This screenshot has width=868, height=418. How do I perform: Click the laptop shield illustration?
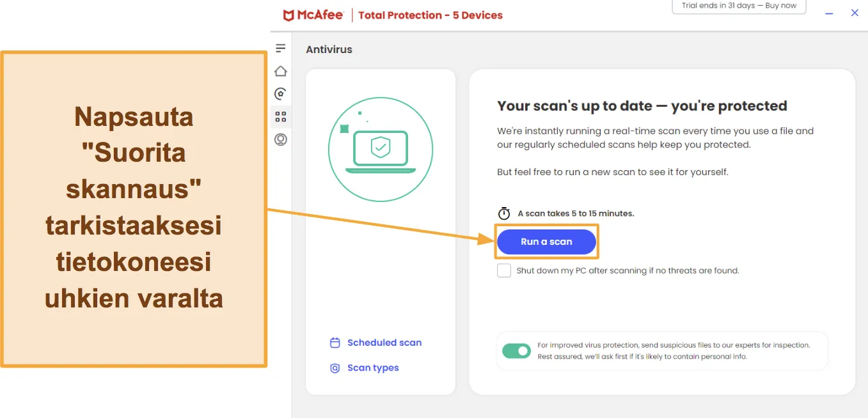[381, 150]
